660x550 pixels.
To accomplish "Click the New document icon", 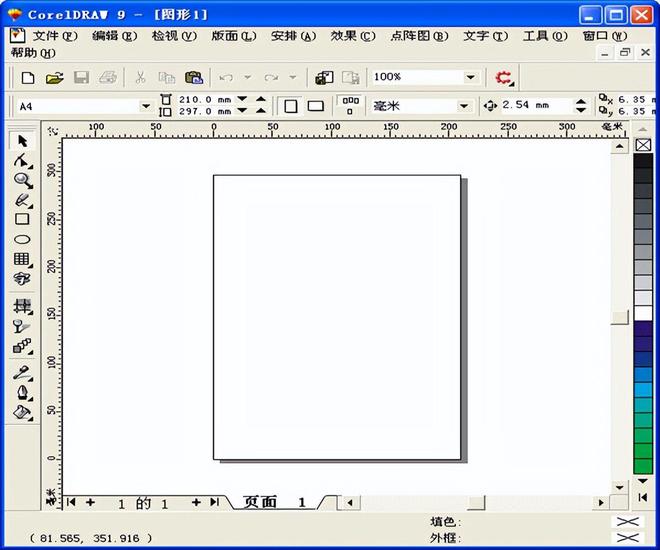I will 28,77.
